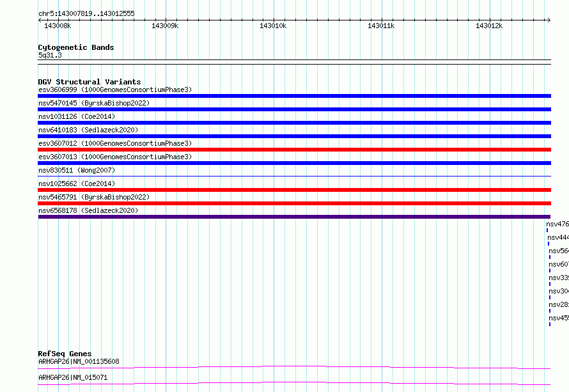
Task: Click the blue bar under esv3607013
Action: 294,163
